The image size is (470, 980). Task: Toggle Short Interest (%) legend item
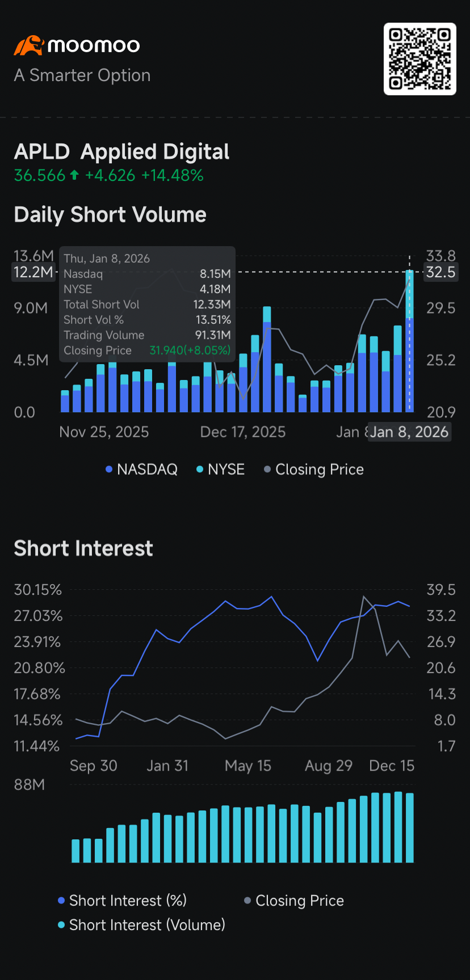coord(122,901)
